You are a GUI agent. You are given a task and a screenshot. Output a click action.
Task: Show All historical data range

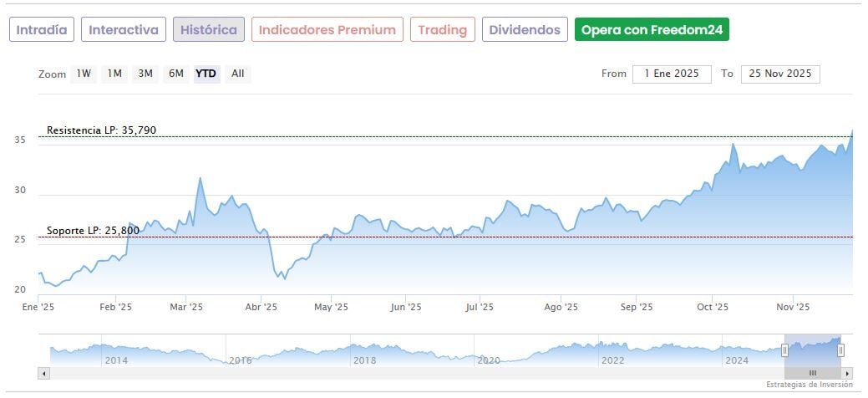coord(238,74)
